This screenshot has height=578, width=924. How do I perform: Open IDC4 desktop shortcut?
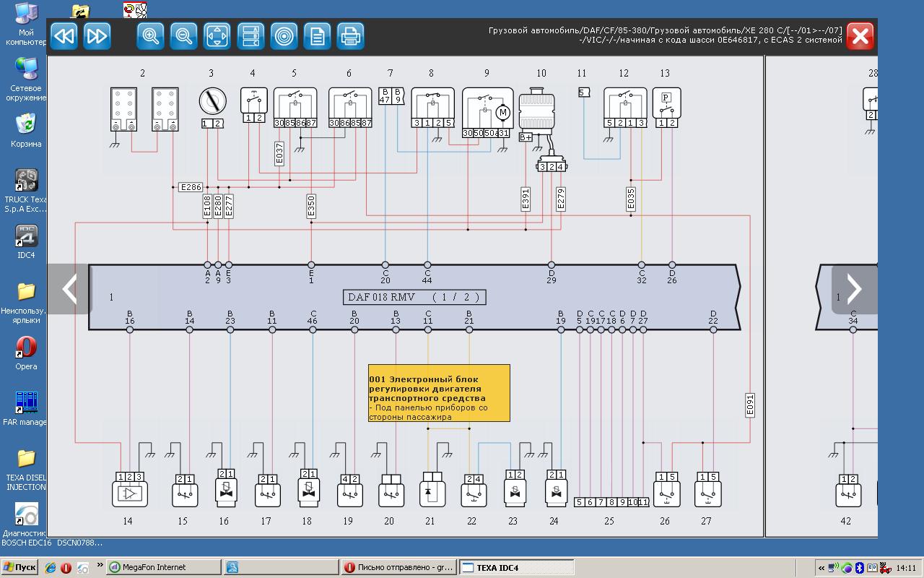point(26,242)
